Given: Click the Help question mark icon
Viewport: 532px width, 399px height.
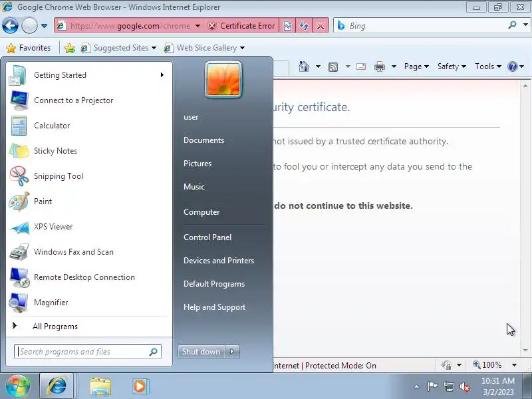Looking at the screenshot, I should [x=512, y=66].
